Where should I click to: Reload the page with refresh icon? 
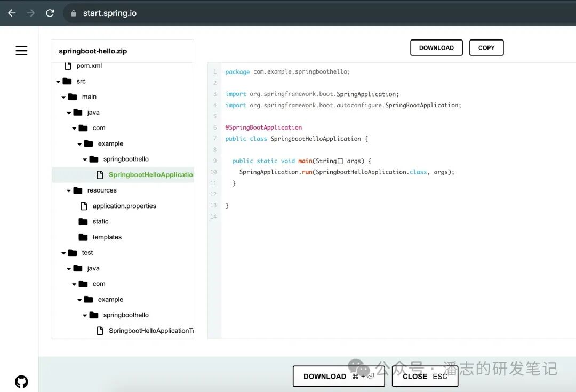(50, 13)
